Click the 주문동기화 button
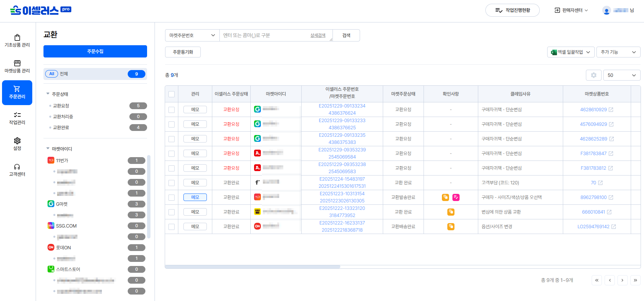 pos(183,52)
